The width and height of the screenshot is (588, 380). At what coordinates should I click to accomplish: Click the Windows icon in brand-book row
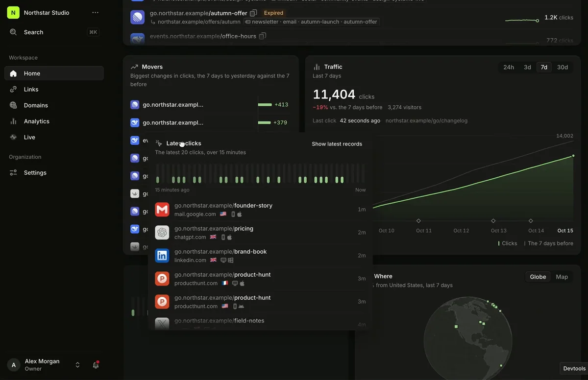(231, 261)
